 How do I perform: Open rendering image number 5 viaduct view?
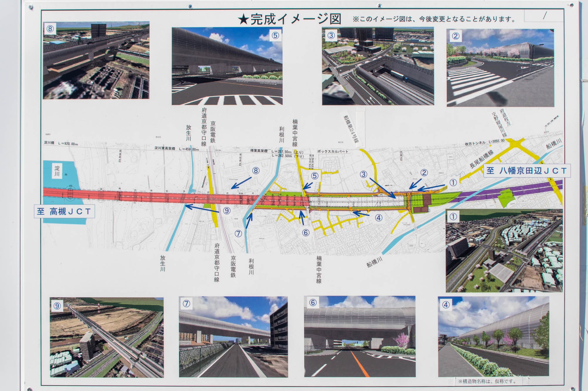pyautogui.click(x=227, y=66)
